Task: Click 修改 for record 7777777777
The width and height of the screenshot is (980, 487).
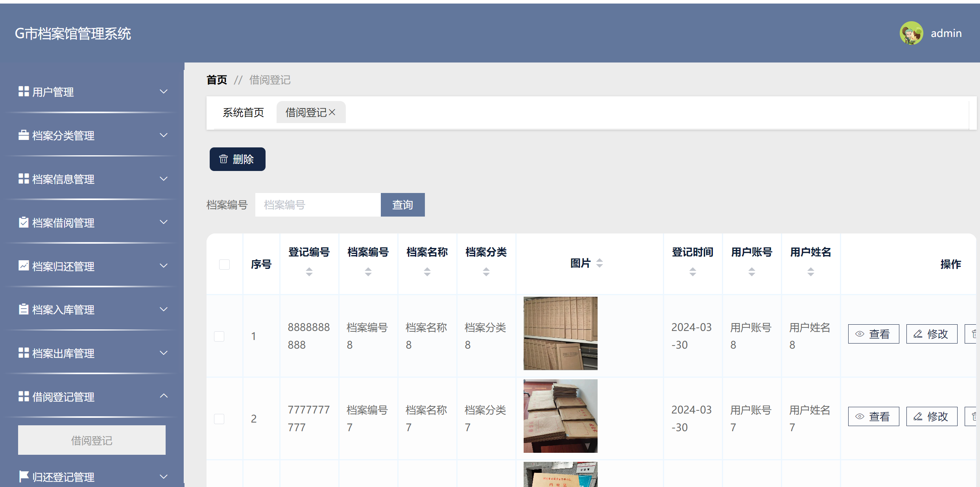Action: [932, 417]
